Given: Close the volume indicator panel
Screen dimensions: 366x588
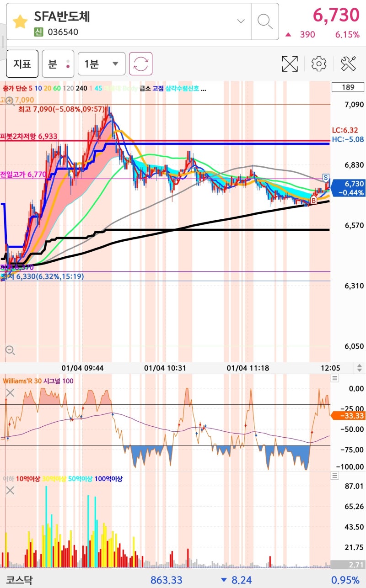Looking at the screenshot, I should 10,491.
